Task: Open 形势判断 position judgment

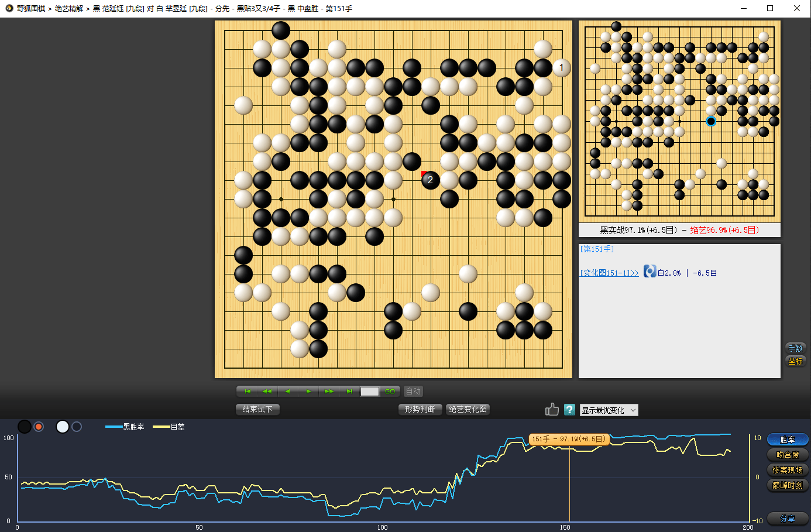Action: [x=420, y=409]
